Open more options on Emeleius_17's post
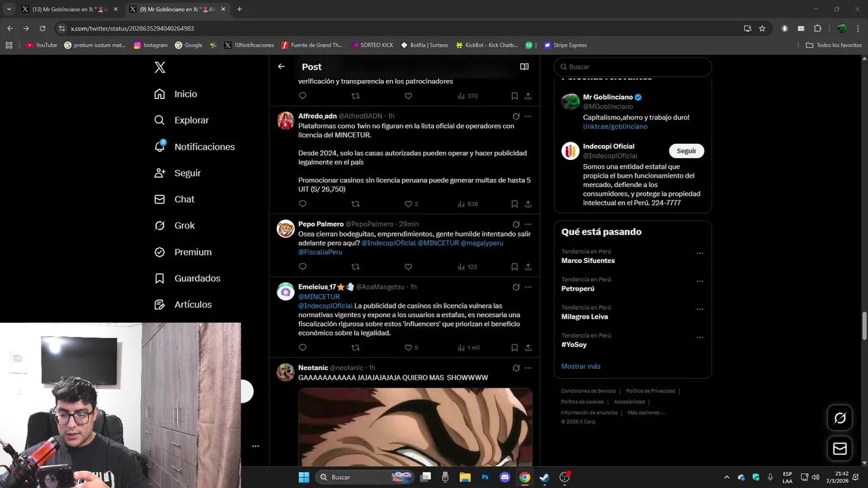This screenshot has width=868, height=488. (528, 287)
